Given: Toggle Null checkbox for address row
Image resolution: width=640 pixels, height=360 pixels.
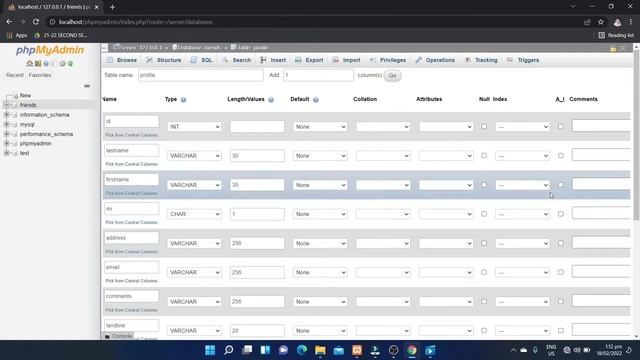Looking at the screenshot, I should [x=484, y=243].
